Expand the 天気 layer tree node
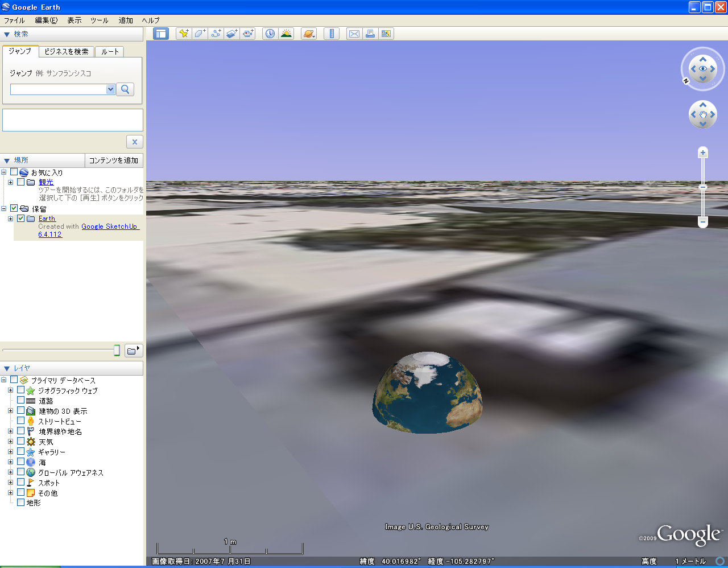 10,442
